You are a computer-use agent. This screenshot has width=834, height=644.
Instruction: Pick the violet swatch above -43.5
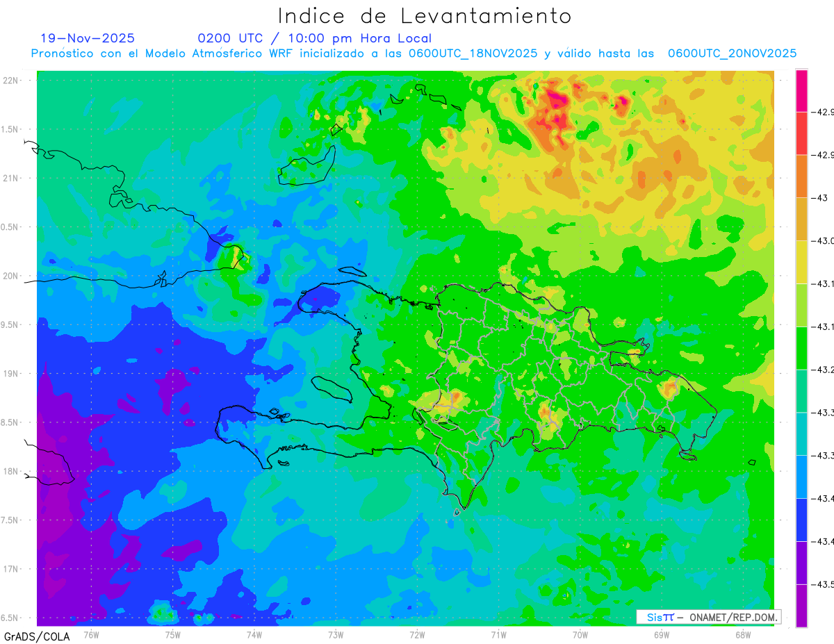coord(801,563)
